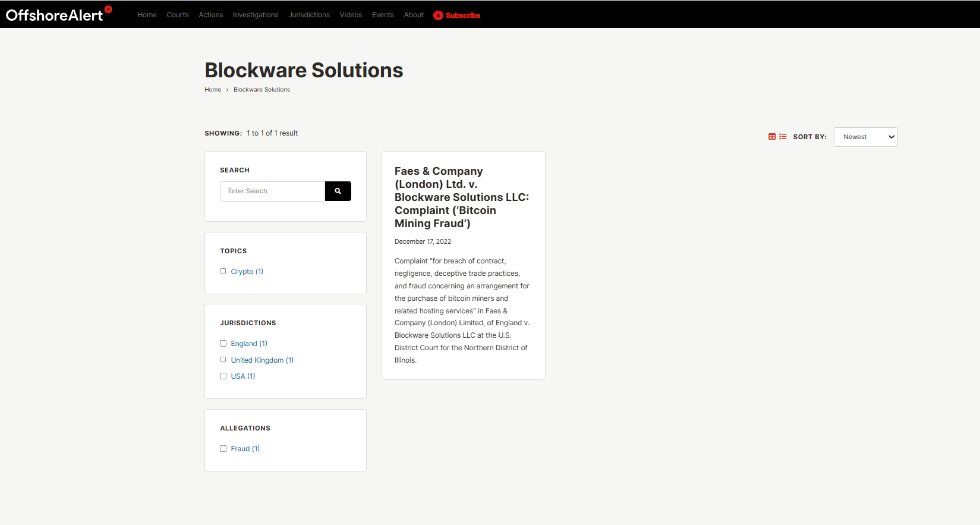Open the Home menu item

pyautogui.click(x=147, y=15)
